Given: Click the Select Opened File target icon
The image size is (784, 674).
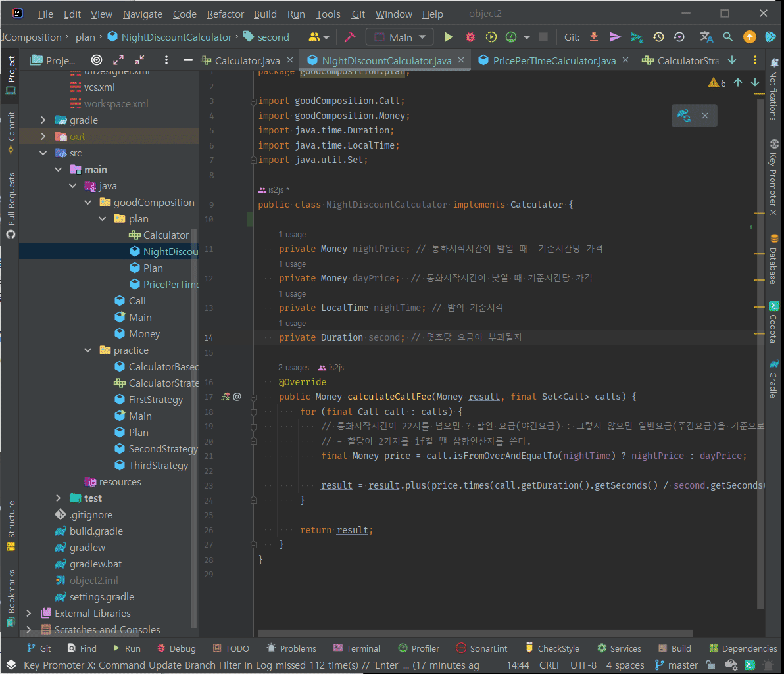Looking at the screenshot, I should [97, 60].
